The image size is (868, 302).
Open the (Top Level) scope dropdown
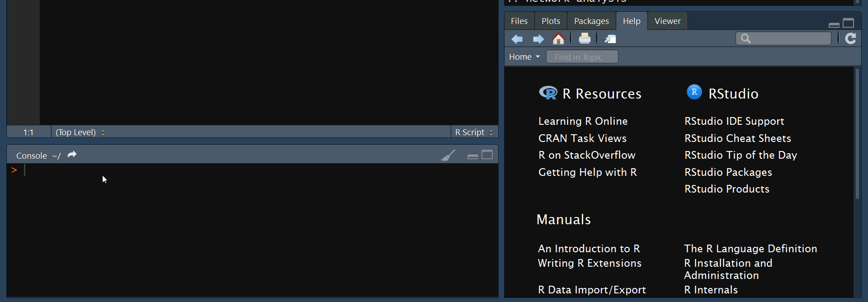tap(80, 132)
